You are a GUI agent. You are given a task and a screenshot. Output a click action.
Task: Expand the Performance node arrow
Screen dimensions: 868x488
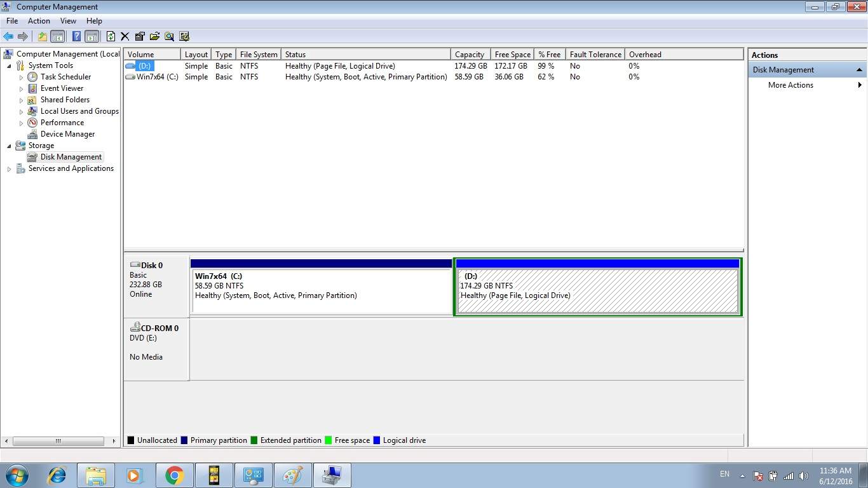tap(21, 123)
